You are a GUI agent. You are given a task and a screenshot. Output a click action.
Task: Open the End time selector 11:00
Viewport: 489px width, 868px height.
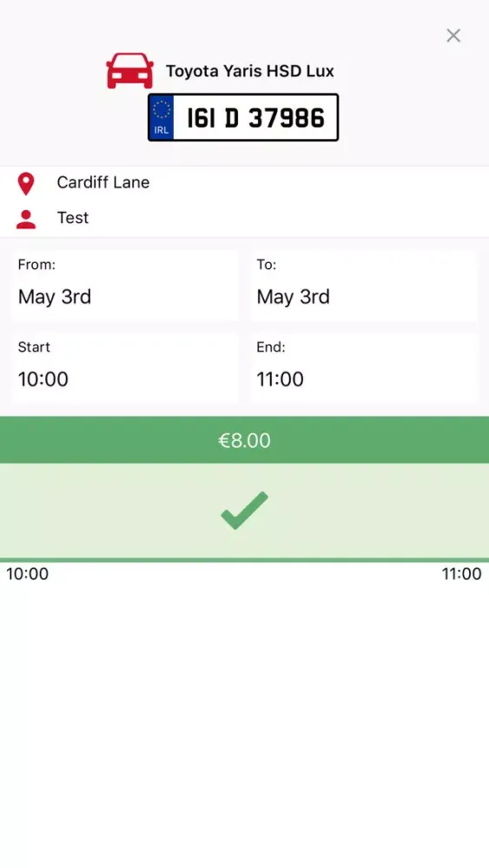tap(364, 367)
